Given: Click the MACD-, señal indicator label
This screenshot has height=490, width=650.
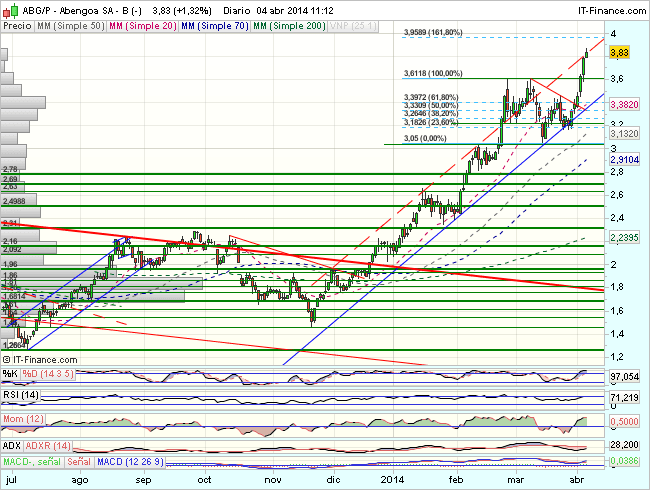Looking at the screenshot, I should click(32, 462).
